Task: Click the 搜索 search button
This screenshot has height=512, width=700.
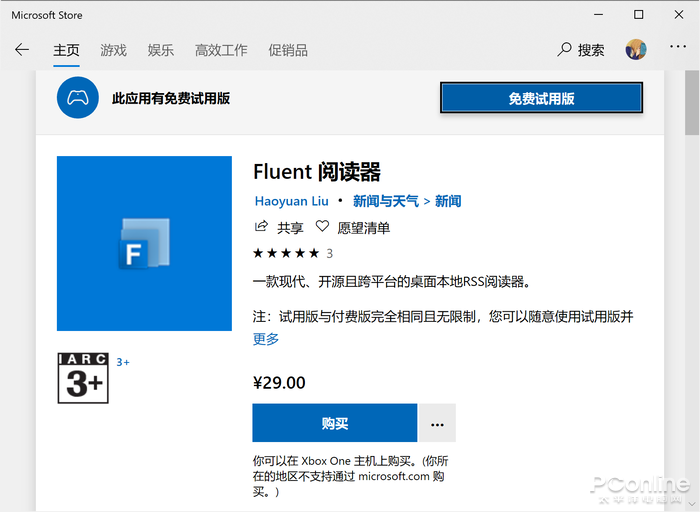Action: (581, 50)
